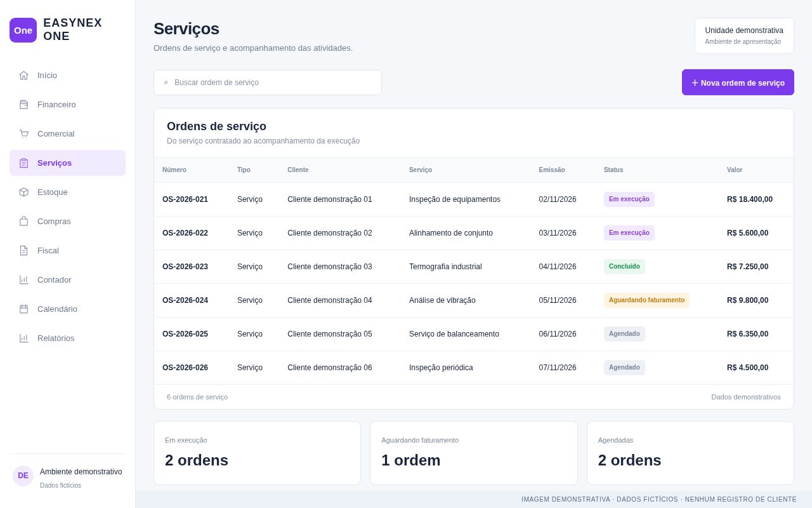Click the Calendário calendar icon
Viewport: 812px width, 508px height.
pos(23,309)
